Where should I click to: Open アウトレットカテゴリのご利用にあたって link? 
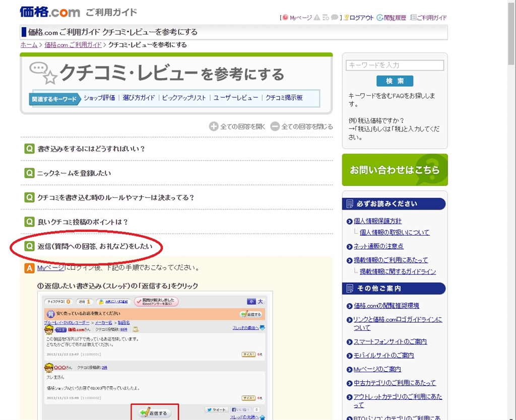coord(398,400)
